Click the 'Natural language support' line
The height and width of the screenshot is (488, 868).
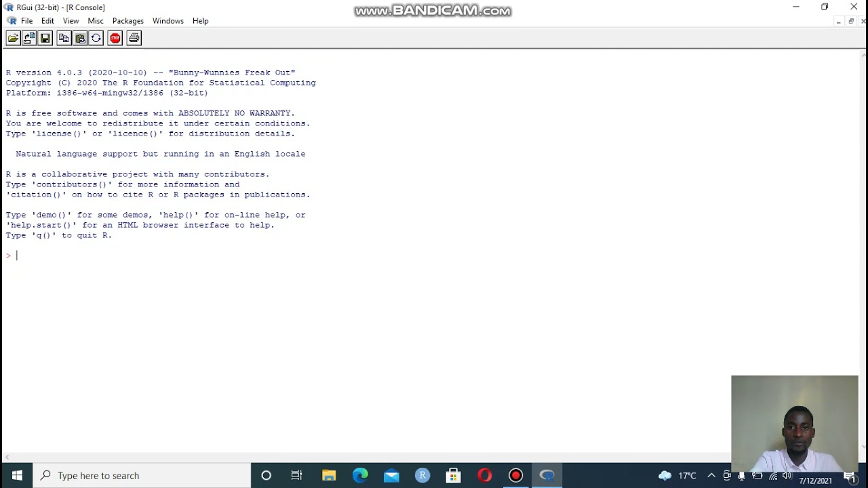click(x=161, y=154)
